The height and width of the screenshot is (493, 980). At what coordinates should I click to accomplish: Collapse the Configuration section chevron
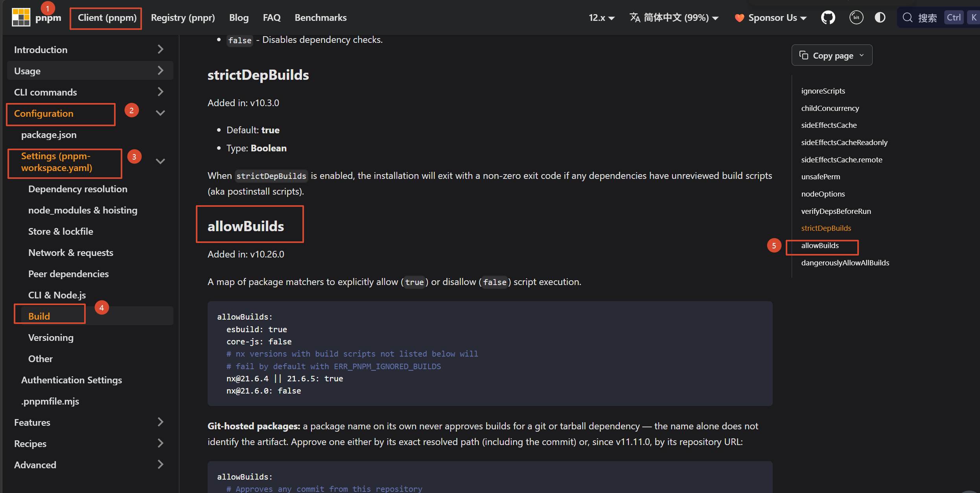pos(160,113)
